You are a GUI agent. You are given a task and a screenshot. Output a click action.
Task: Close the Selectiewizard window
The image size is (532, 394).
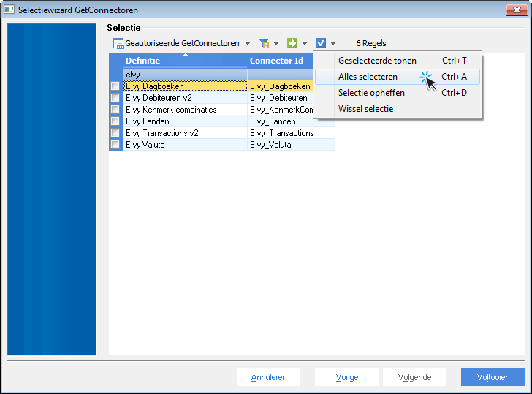point(516,10)
